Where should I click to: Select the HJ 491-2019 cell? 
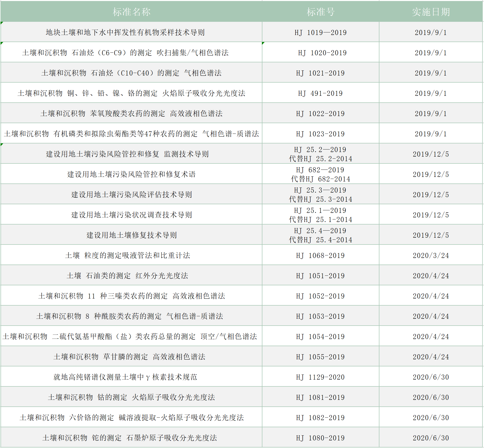(320, 93)
